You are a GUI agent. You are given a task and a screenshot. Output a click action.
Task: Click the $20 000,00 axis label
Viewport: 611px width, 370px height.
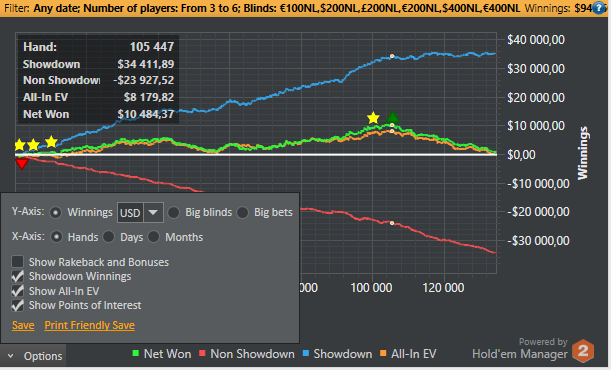[536, 97]
